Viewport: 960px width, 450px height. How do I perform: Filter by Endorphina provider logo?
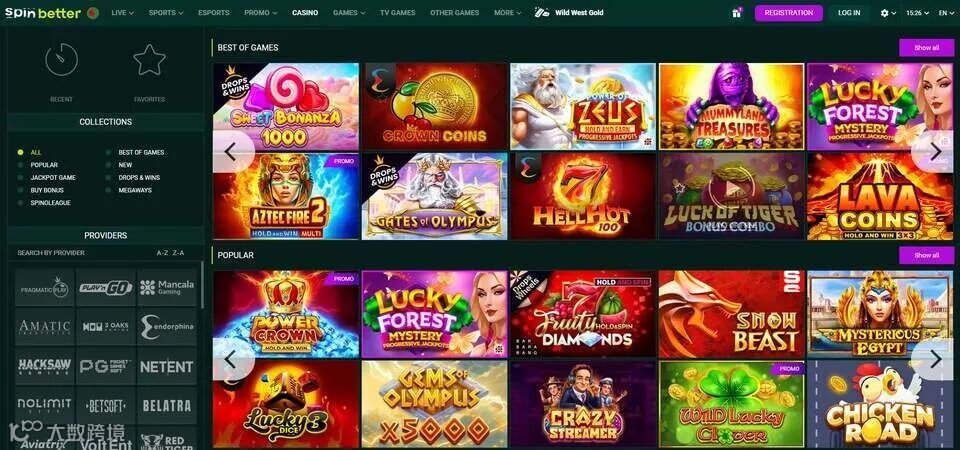(x=167, y=326)
